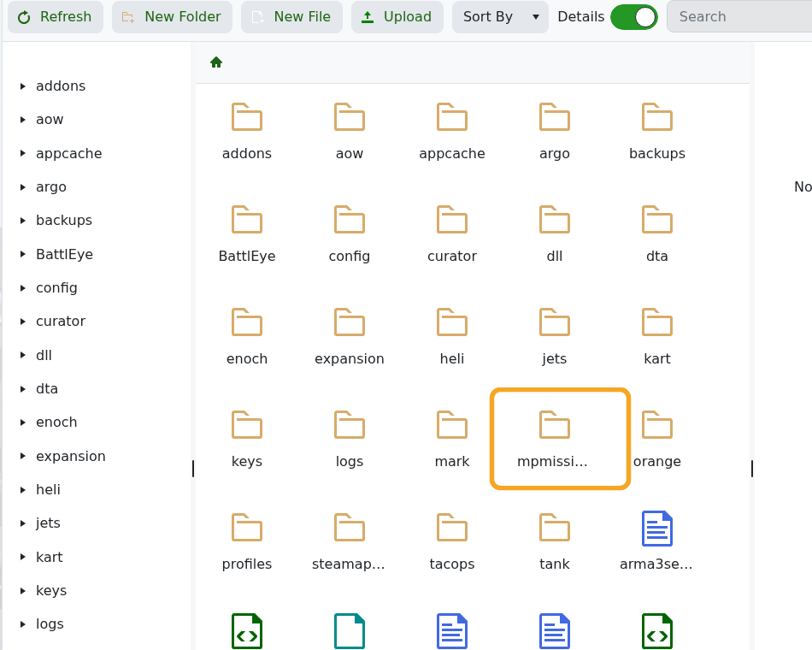The height and width of the screenshot is (650, 812).
Task: Open the profiles folder icon in grid
Action: tap(247, 527)
